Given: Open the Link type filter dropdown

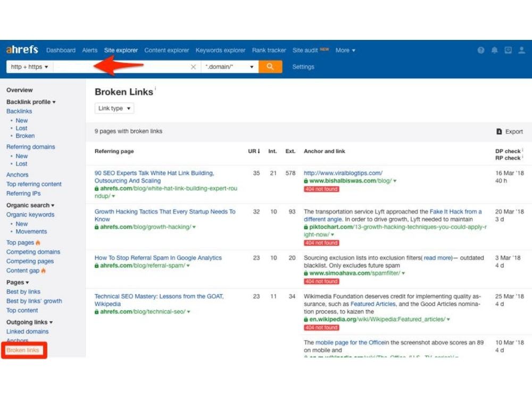Looking at the screenshot, I should tap(114, 108).
